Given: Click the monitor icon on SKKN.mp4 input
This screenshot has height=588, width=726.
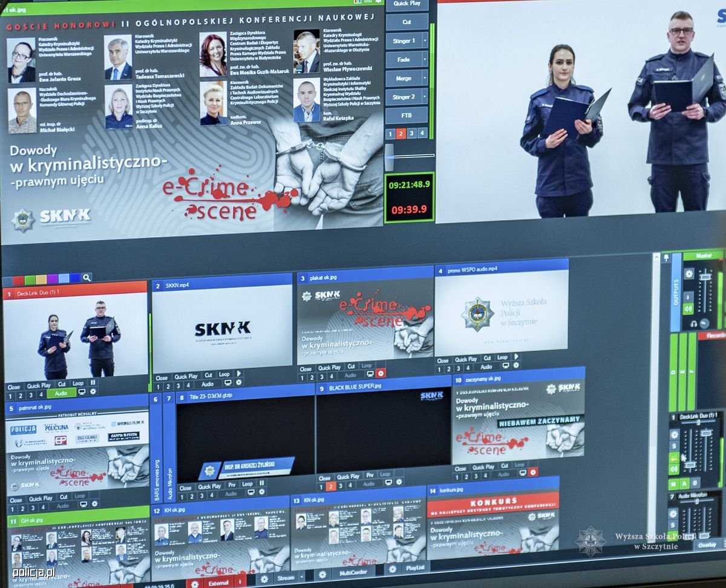Looking at the screenshot, I should (x=228, y=383).
